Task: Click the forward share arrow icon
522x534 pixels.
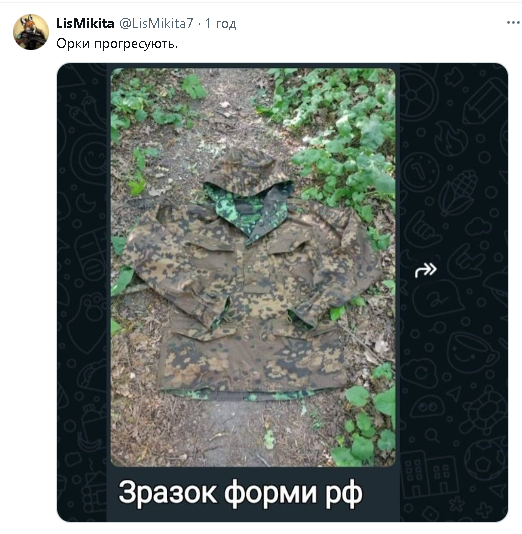Action: (426, 270)
